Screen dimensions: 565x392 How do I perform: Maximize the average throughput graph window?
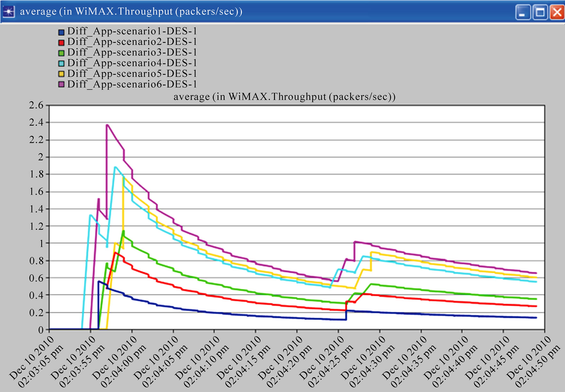pyautogui.click(x=540, y=12)
